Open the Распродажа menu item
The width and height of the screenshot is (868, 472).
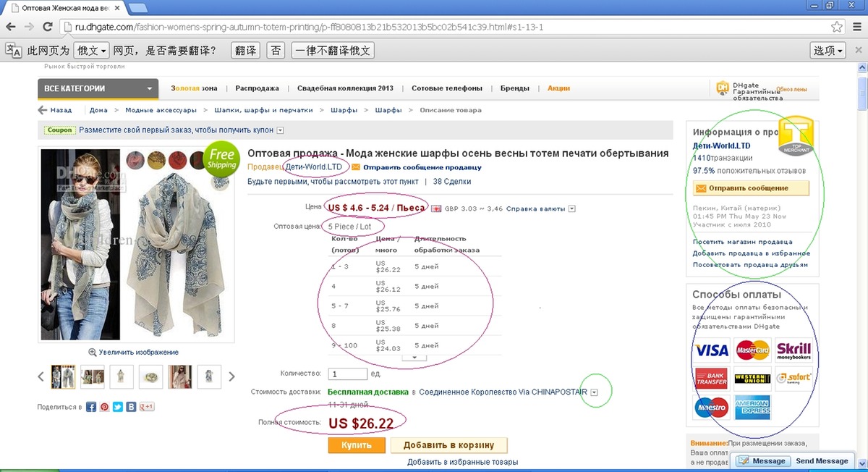[x=257, y=88]
